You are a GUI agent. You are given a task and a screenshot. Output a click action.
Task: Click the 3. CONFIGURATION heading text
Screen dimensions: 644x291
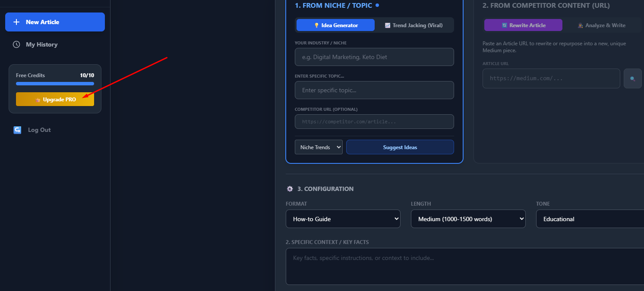[x=325, y=189]
